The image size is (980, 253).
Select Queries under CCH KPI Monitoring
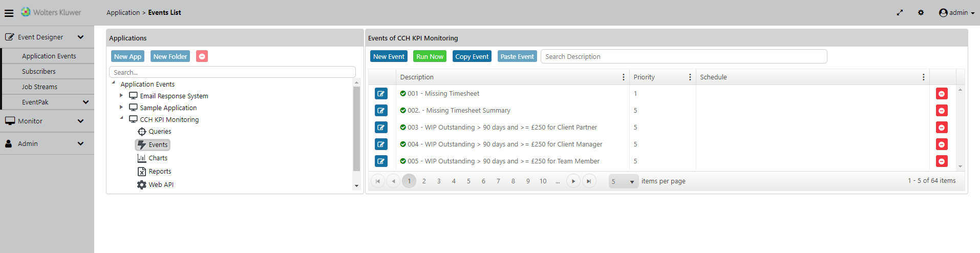(x=155, y=132)
